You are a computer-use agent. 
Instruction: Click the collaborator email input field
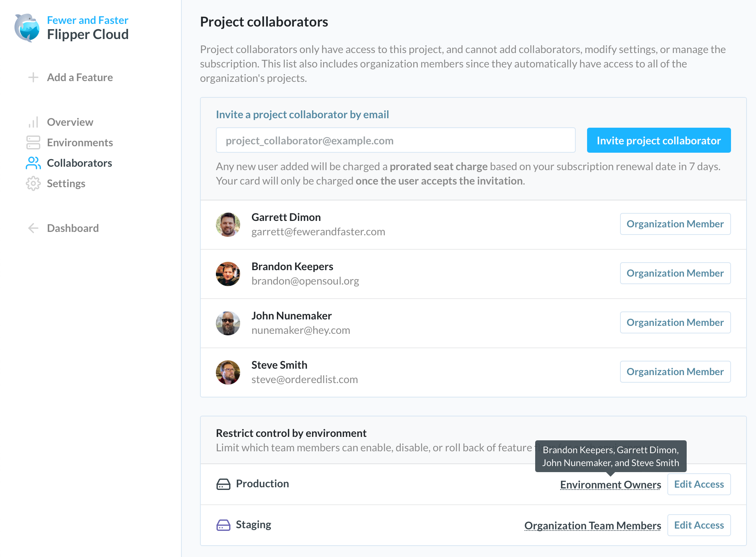point(395,140)
